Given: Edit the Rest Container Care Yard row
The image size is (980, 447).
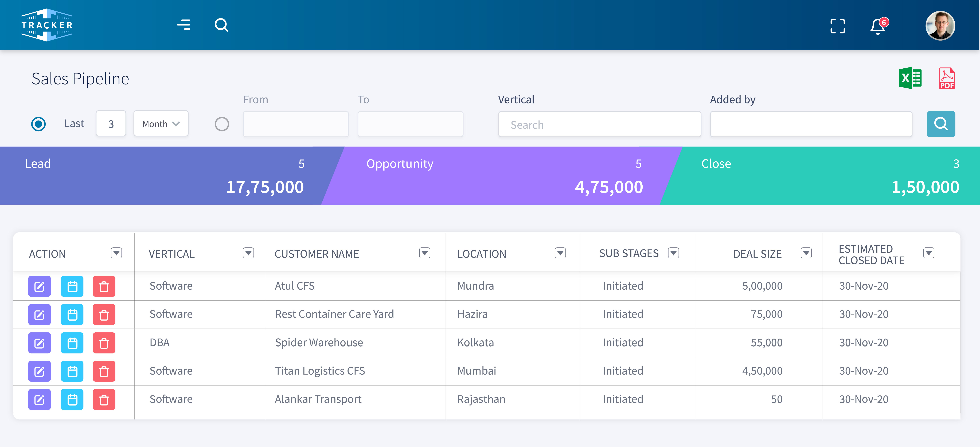Looking at the screenshot, I should pos(40,315).
